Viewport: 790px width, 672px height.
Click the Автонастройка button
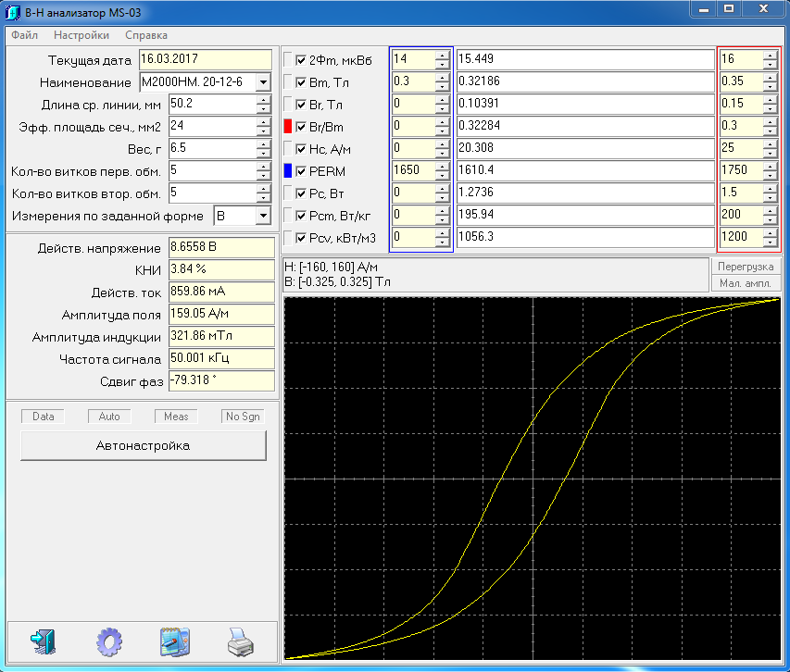[143, 445]
